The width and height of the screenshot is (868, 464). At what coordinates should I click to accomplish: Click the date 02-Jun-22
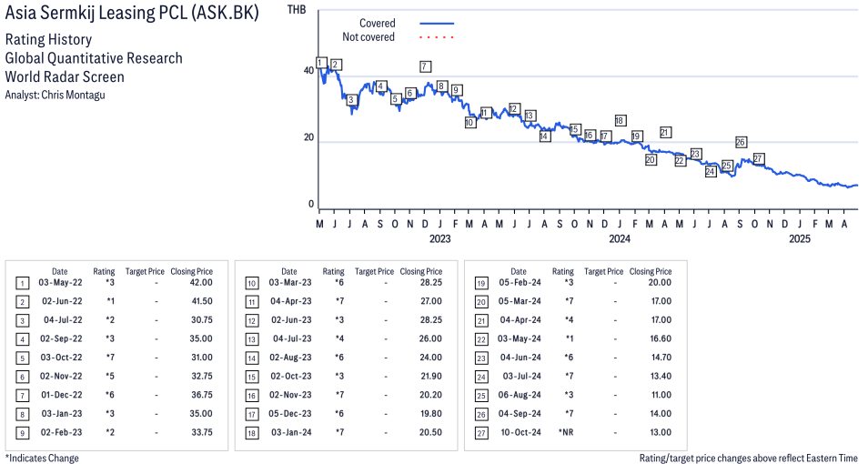(x=62, y=301)
